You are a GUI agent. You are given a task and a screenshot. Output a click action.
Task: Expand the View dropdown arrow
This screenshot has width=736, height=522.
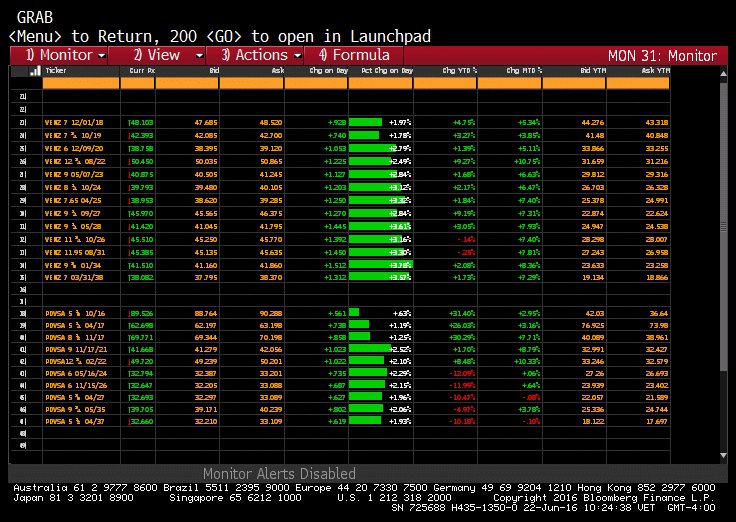pyautogui.click(x=199, y=56)
